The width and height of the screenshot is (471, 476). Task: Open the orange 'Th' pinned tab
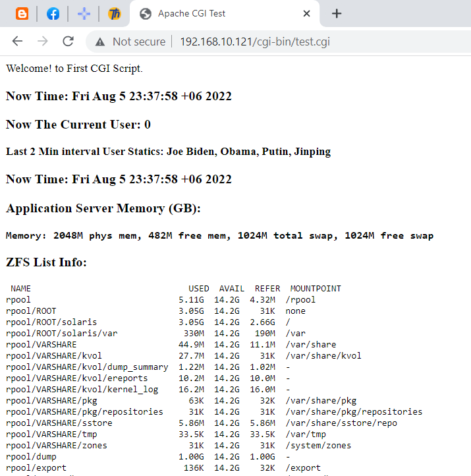click(x=115, y=14)
